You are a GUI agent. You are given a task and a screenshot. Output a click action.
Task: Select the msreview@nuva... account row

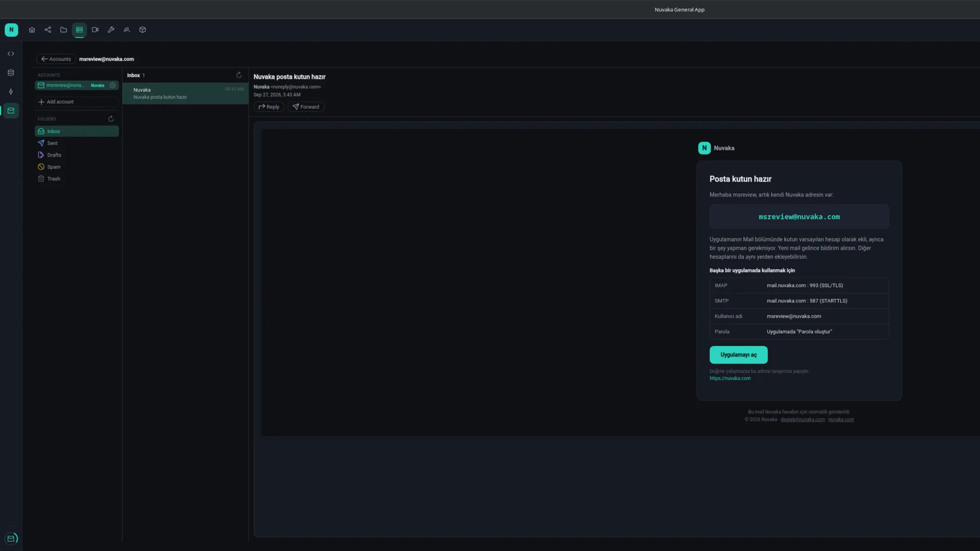tap(77, 85)
